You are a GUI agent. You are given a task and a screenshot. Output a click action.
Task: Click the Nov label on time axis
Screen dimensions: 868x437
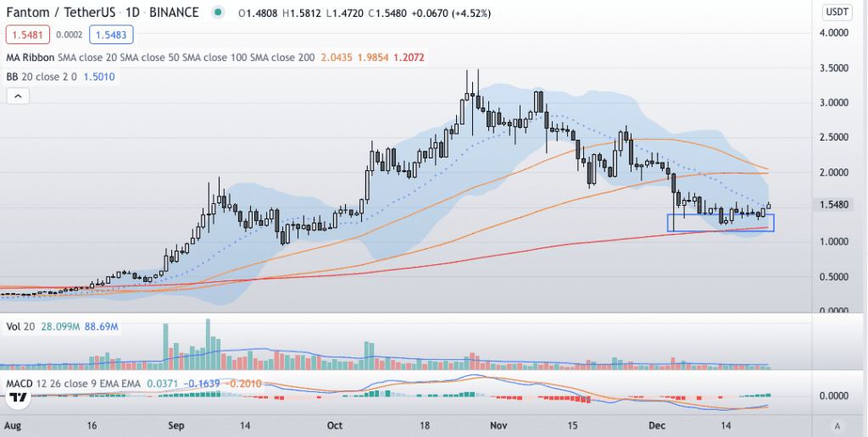pyautogui.click(x=499, y=426)
